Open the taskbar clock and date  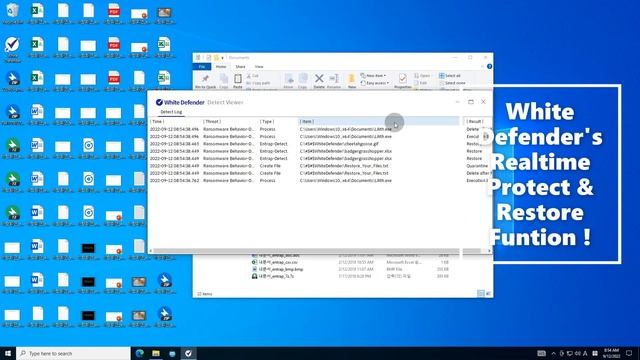click(x=611, y=353)
